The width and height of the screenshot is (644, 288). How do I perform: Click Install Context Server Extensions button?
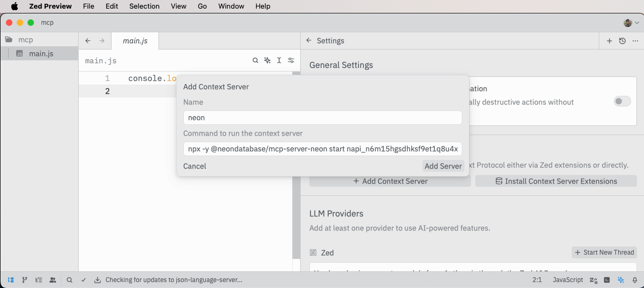point(556,181)
